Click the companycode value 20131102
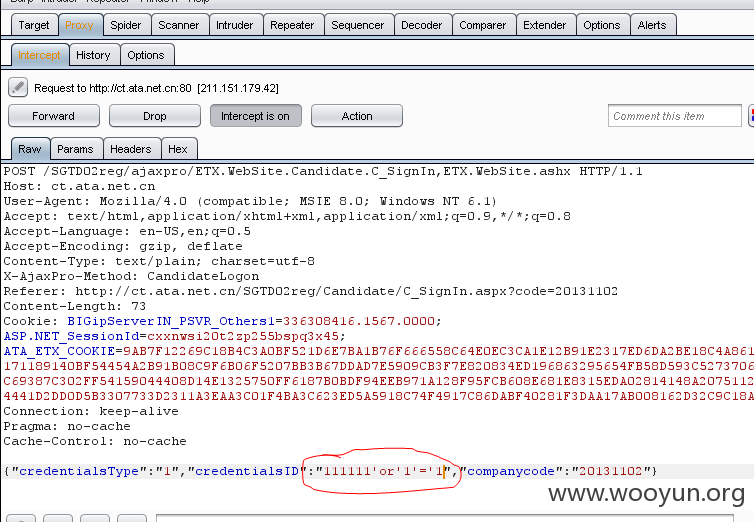The height and width of the screenshot is (522, 754). [x=611, y=471]
